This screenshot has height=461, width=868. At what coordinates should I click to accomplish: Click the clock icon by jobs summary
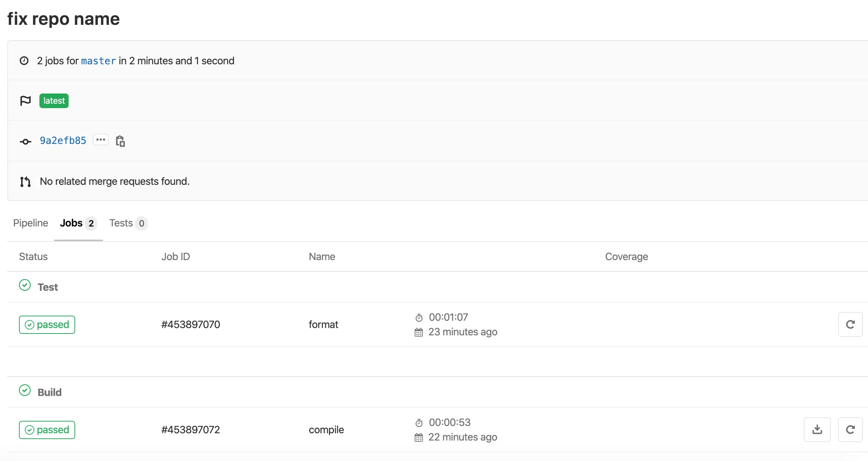click(x=24, y=61)
